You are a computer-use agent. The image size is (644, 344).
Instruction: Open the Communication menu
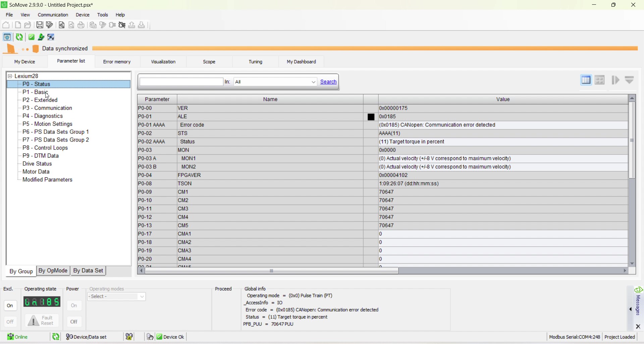click(53, 15)
